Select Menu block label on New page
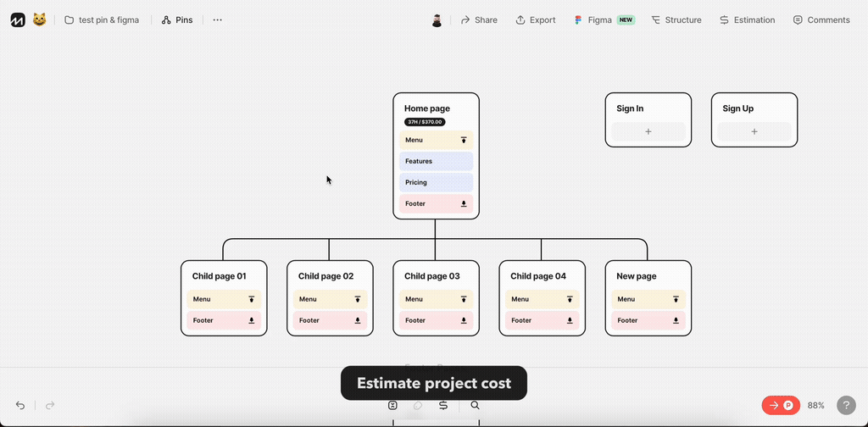 626,299
